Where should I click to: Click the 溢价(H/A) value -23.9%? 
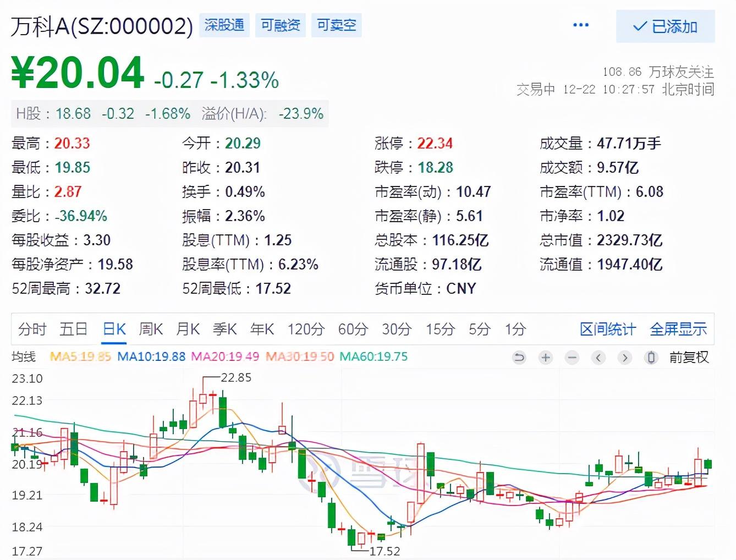point(301,114)
